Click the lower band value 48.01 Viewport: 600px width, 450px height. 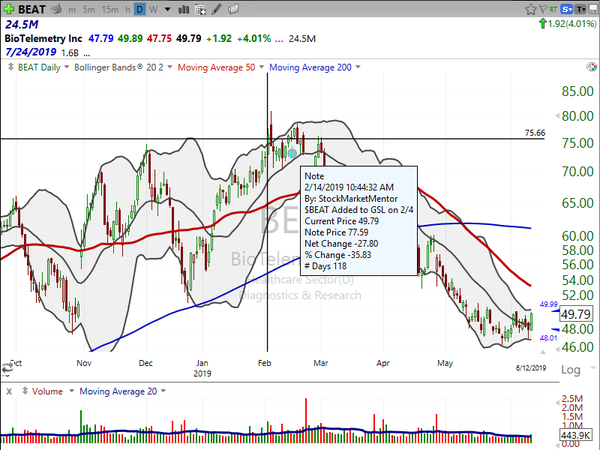(548, 338)
